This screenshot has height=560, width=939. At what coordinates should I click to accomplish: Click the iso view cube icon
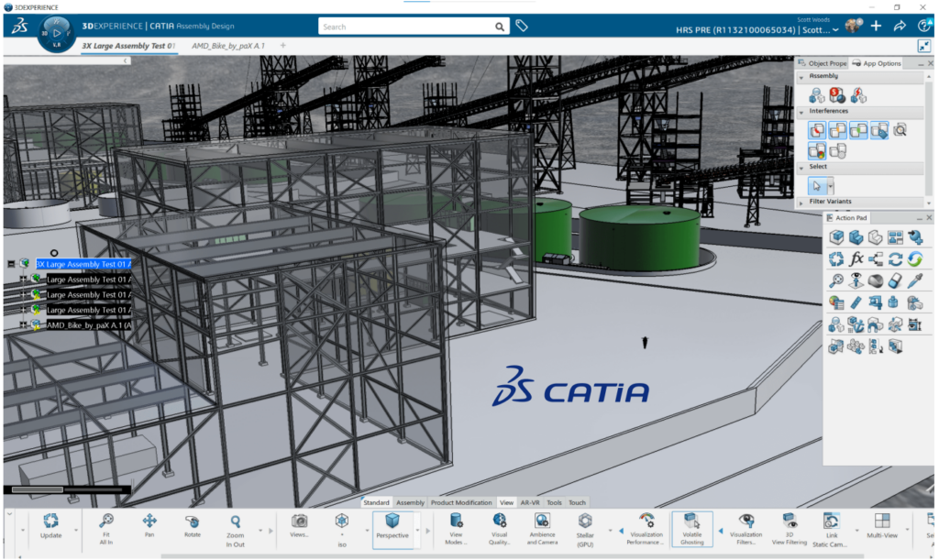coord(342,522)
